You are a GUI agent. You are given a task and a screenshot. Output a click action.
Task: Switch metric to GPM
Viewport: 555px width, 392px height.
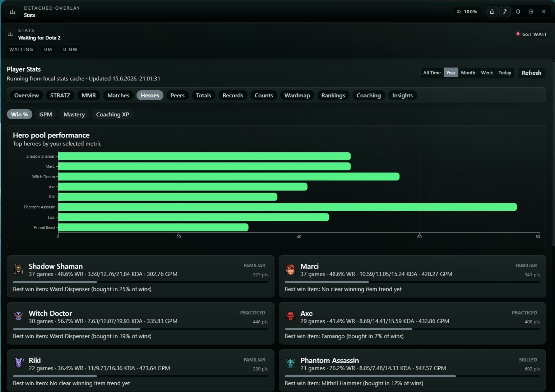pyautogui.click(x=46, y=114)
